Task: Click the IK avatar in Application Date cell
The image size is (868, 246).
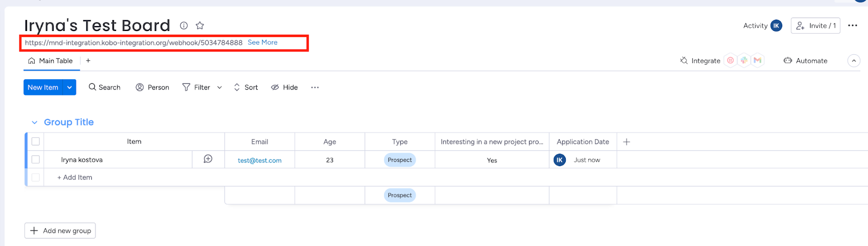Action: pyautogui.click(x=559, y=160)
